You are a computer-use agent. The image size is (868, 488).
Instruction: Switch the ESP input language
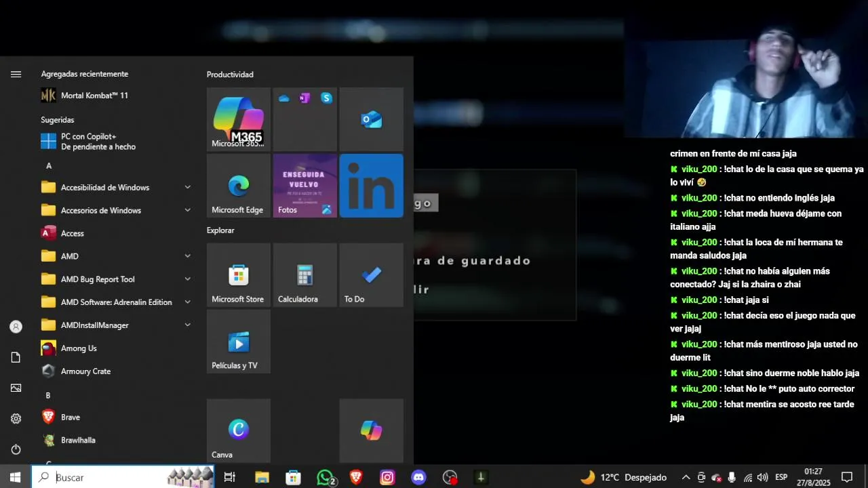pyautogui.click(x=781, y=477)
